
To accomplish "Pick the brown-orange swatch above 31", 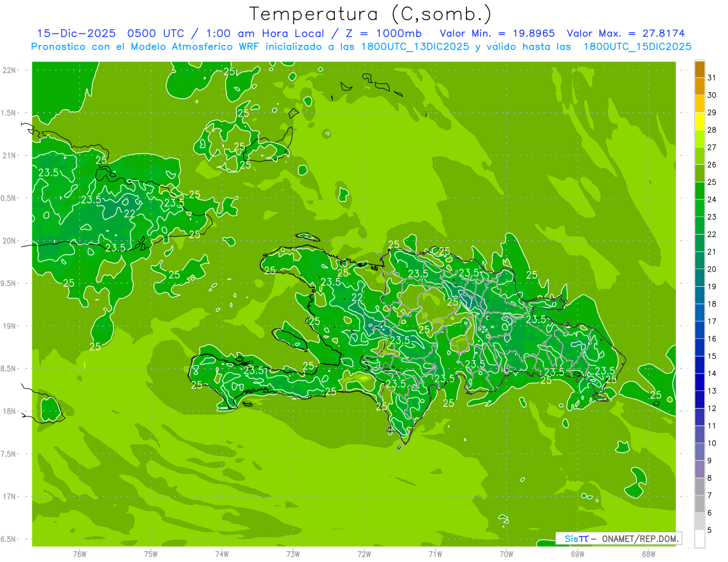I will (x=699, y=70).
